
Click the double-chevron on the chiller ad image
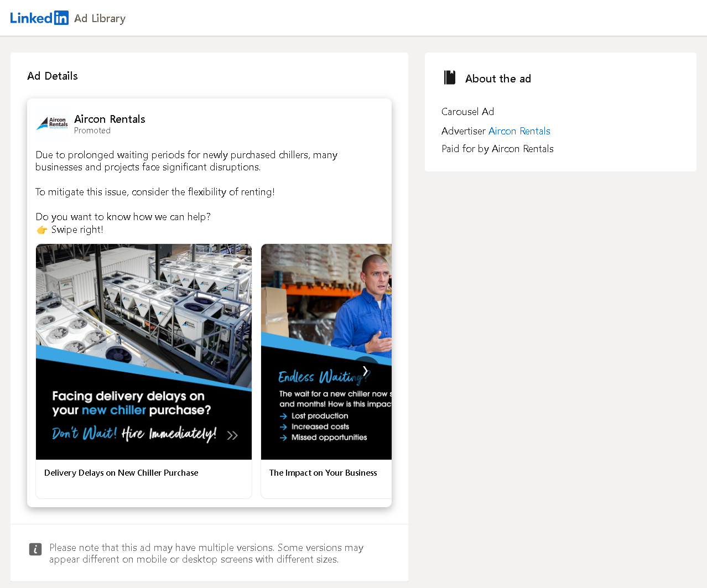pos(232,435)
